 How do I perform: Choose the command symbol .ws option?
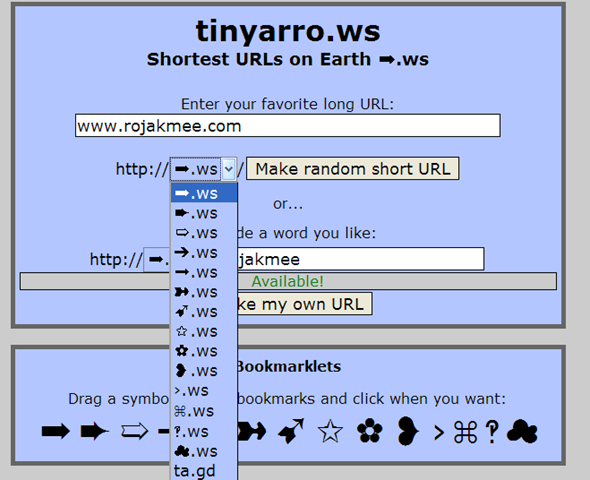pos(204,411)
